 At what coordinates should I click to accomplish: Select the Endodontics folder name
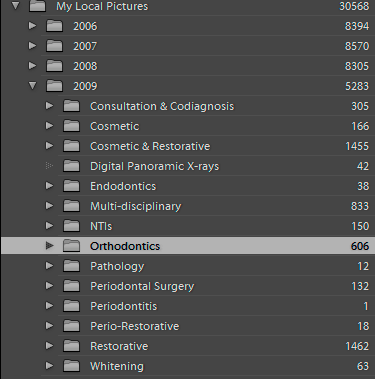tap(123, 186)
